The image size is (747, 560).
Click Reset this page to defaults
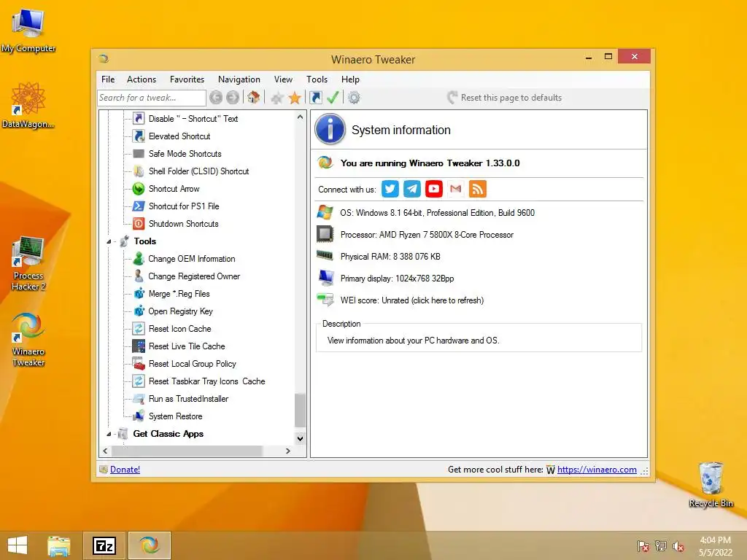tap(505, 98)
